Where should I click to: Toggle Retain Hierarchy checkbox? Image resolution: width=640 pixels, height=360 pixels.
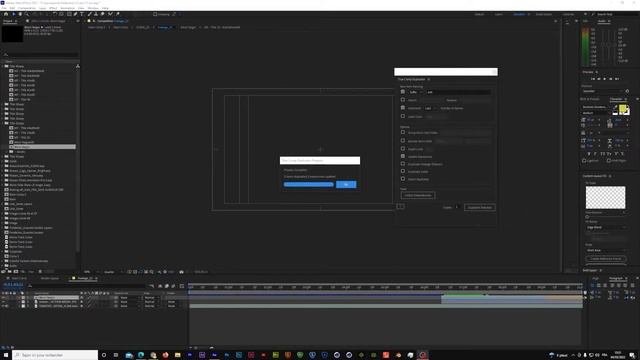pyautogui.click(x=403, y=179)
